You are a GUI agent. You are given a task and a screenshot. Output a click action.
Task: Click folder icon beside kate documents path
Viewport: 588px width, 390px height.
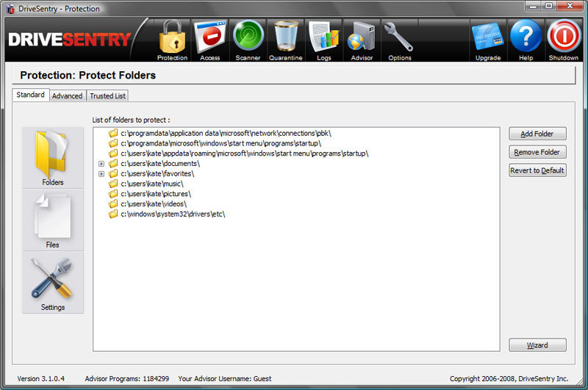point(113,163)
